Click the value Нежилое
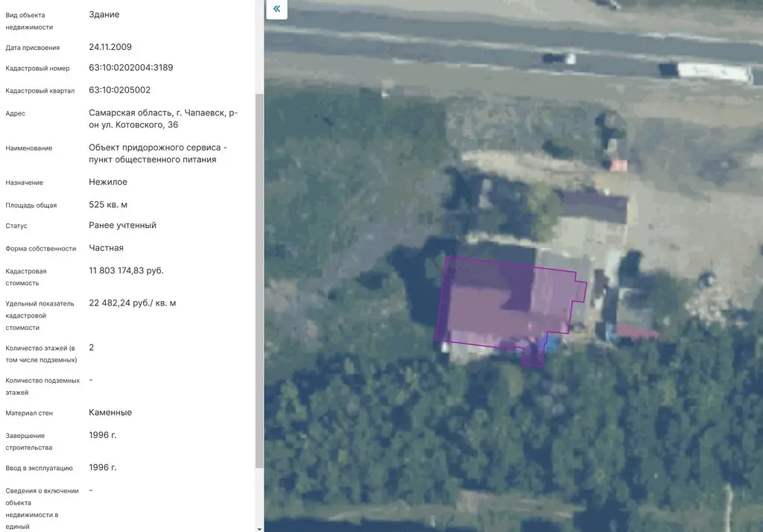This screenshot has height=532, width=763. pos(108,182)
